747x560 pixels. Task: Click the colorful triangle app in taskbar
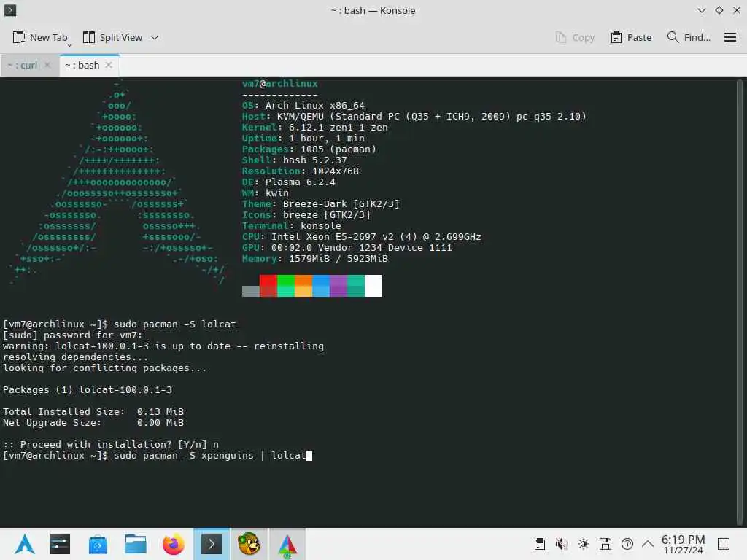287,544
